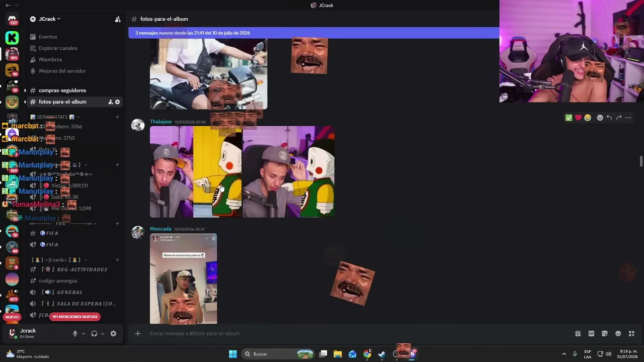644x362 pixels.
Task: Click the new messages banner at top
Action: click(x=314, y=33)
